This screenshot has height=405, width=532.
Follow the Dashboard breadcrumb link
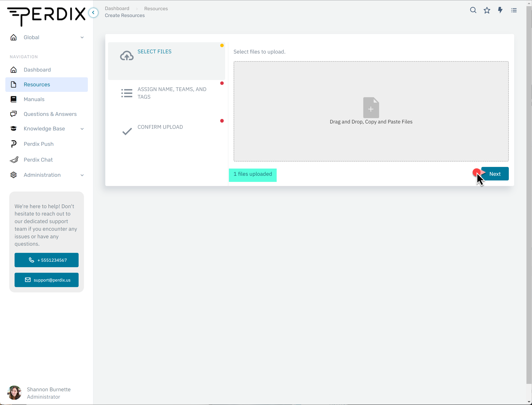(x=117, y=8)
